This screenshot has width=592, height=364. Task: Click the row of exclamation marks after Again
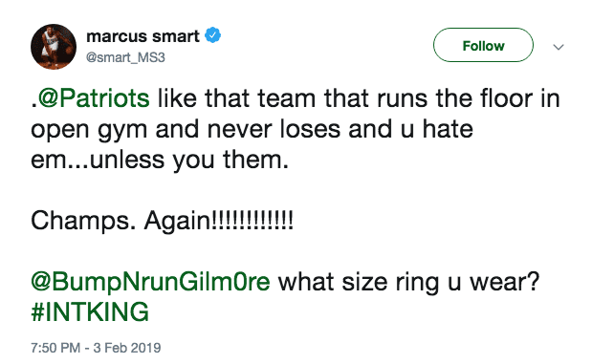[x=252, y=220]
